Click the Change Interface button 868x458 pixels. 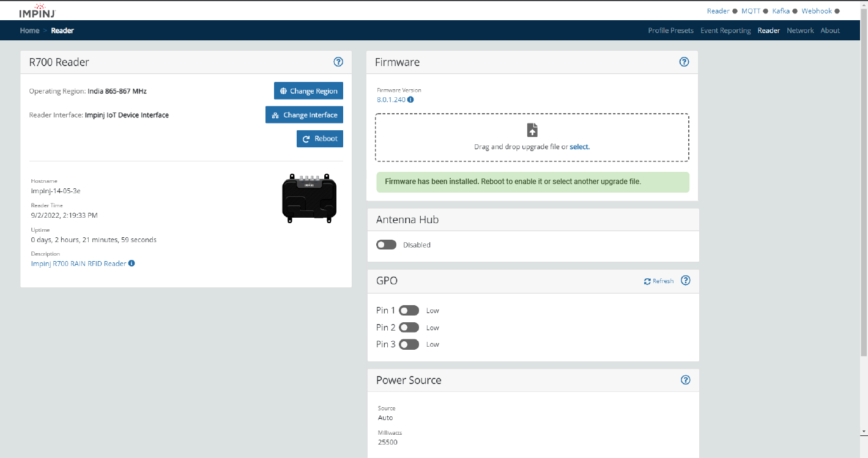point(305,115)
